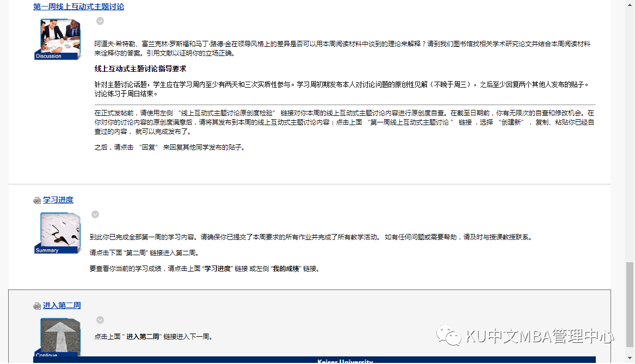The image size is (635, 364).
Task: Click the WeChat logo in the watermark
Action: pyautogui.click(x=449, y=336)
